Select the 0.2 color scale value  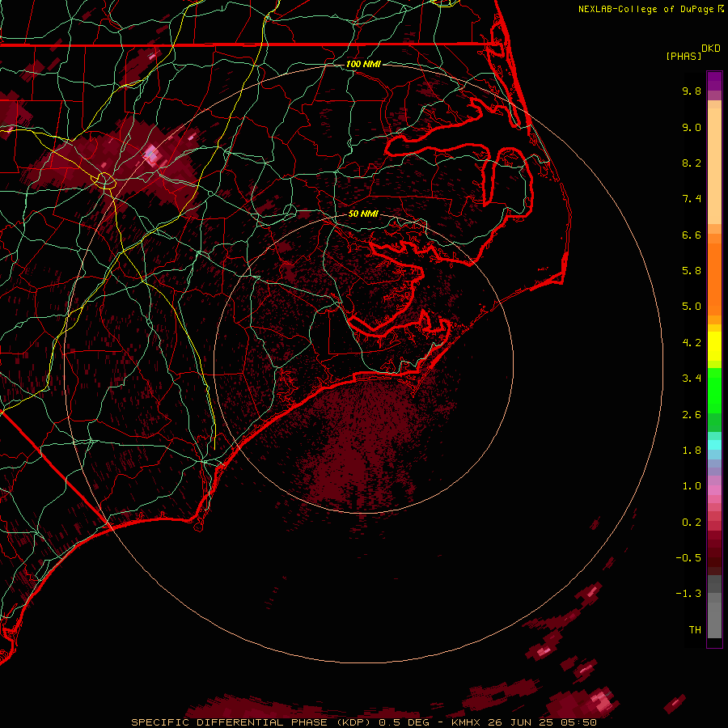692,523
